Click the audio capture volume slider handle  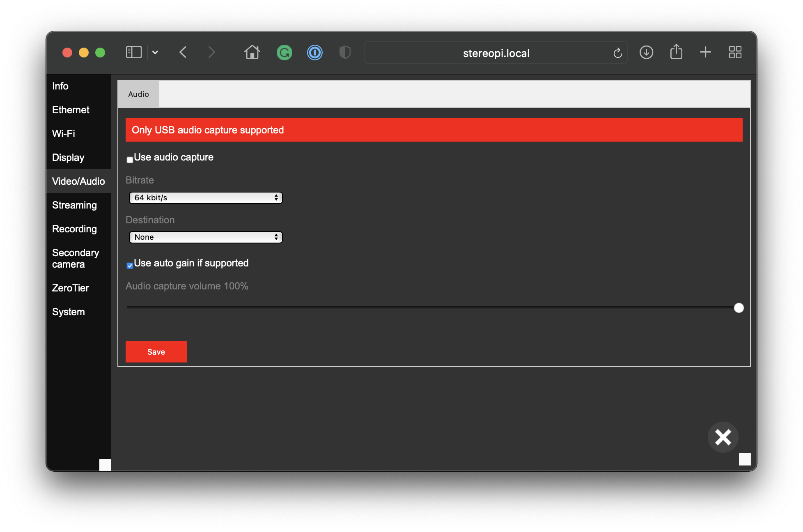(739, 308)
